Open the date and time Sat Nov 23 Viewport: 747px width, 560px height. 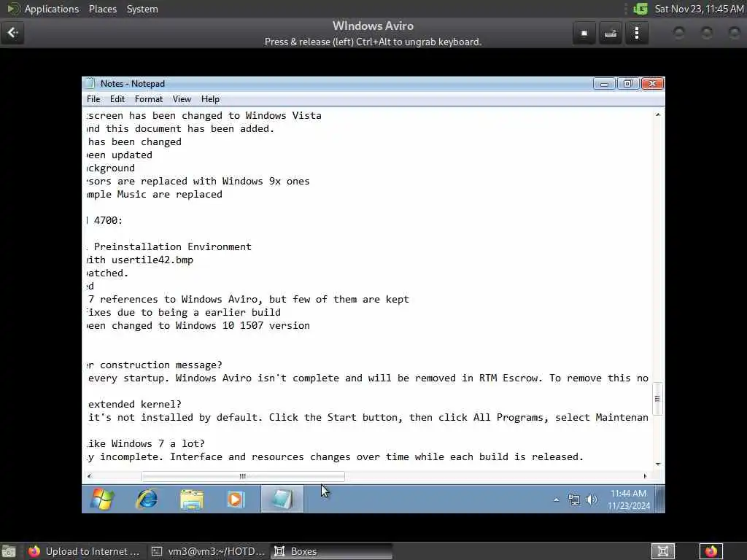pyautogui.click(x=699, y=9)
